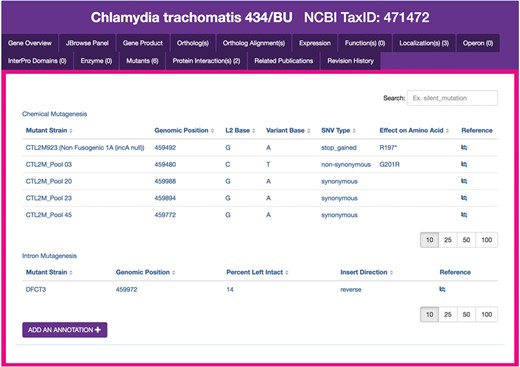Image resolution: width=520 pixels, height=367 pixels.
Task: Sort intron table by Genomic Position arrows
Action: click(x=174, y=273)
